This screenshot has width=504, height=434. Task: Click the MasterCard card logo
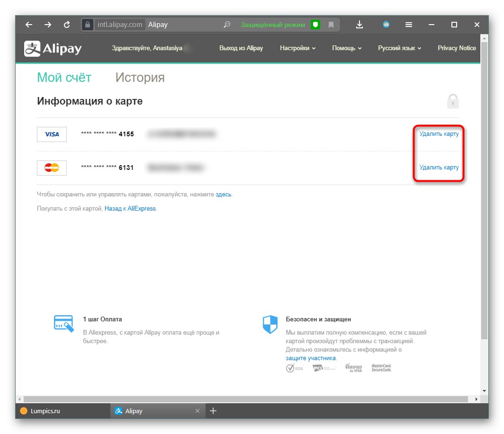click(52, 168)
